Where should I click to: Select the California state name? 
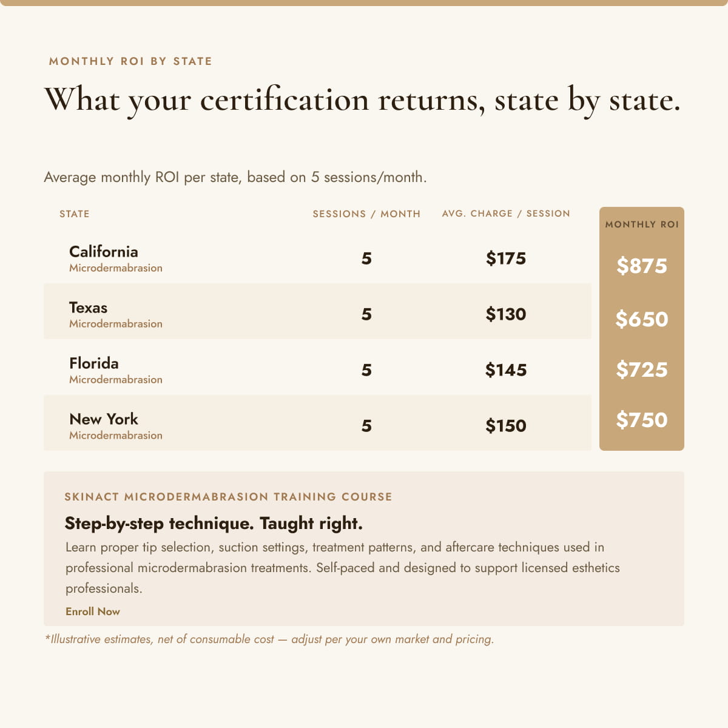104,252
